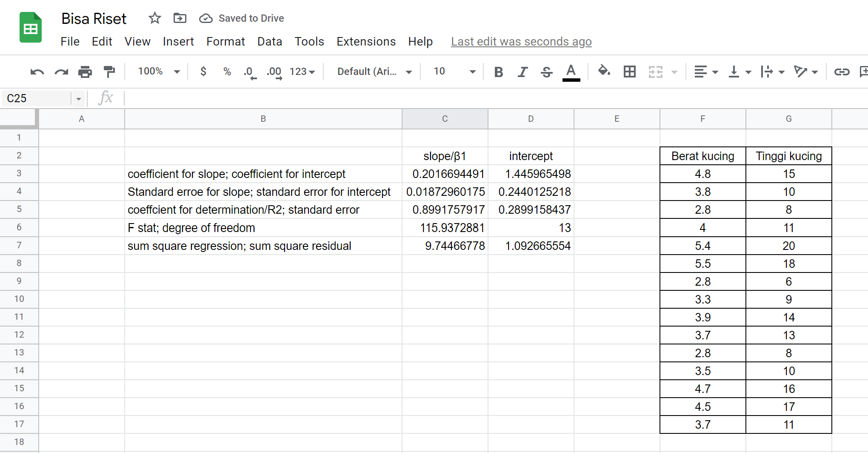Expand the merge cells options
This screenshot has width=868, height=453.
tap(674, 72)
